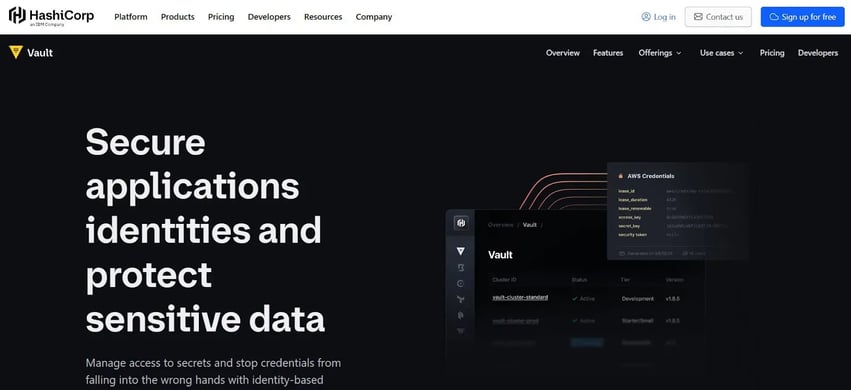Open Pricing in the top HashiCorp menu
This screenshot has height=390, width=851.
pos(221,17)
